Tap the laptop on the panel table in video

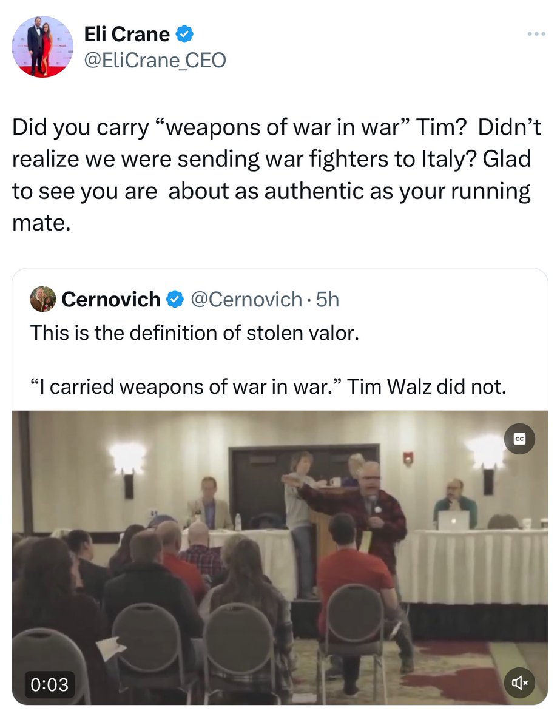453,521
